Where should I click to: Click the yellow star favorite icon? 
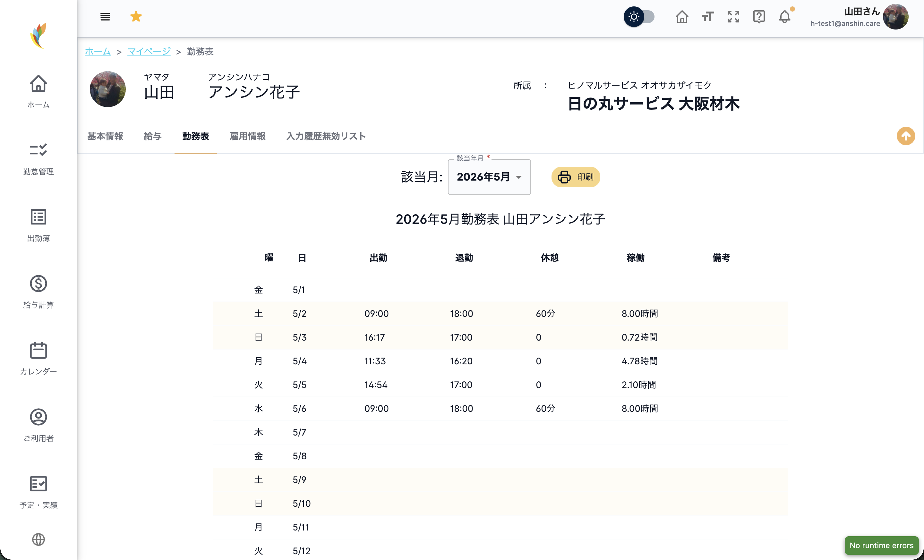click(136, 16)
